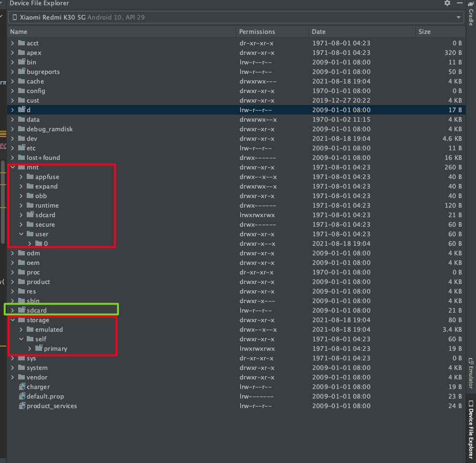Click the default.prop file icon

tap(22, 396)
